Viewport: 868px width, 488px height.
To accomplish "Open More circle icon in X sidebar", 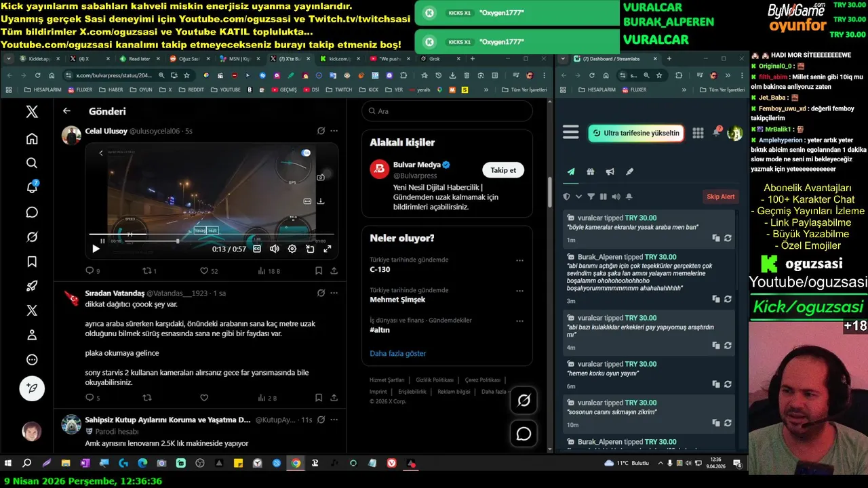I will point(32,360).
